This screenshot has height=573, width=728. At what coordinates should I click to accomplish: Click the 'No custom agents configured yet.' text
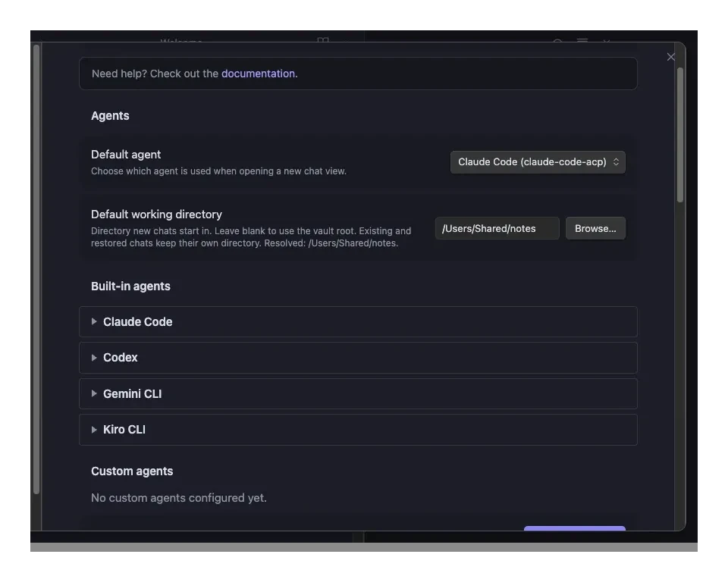tap(179, 498)
